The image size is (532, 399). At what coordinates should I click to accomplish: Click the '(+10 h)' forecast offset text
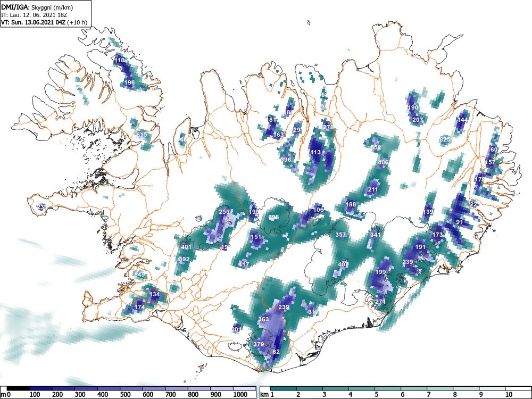77,22
